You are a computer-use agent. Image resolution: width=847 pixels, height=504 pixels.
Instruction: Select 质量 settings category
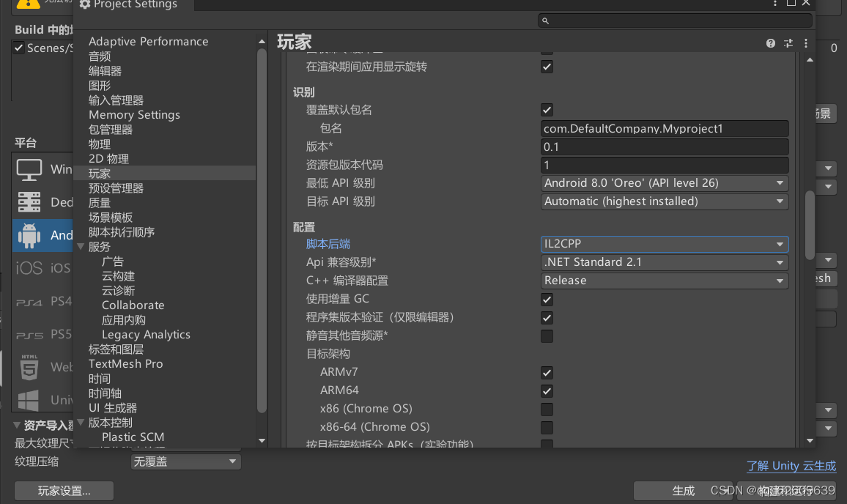coord(100,203)
